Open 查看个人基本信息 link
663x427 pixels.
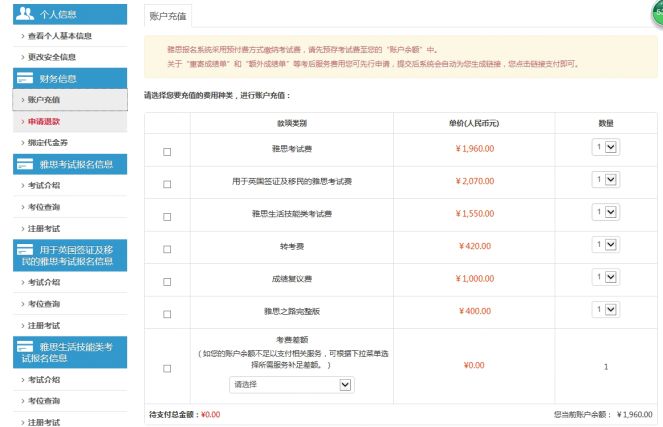60,36
